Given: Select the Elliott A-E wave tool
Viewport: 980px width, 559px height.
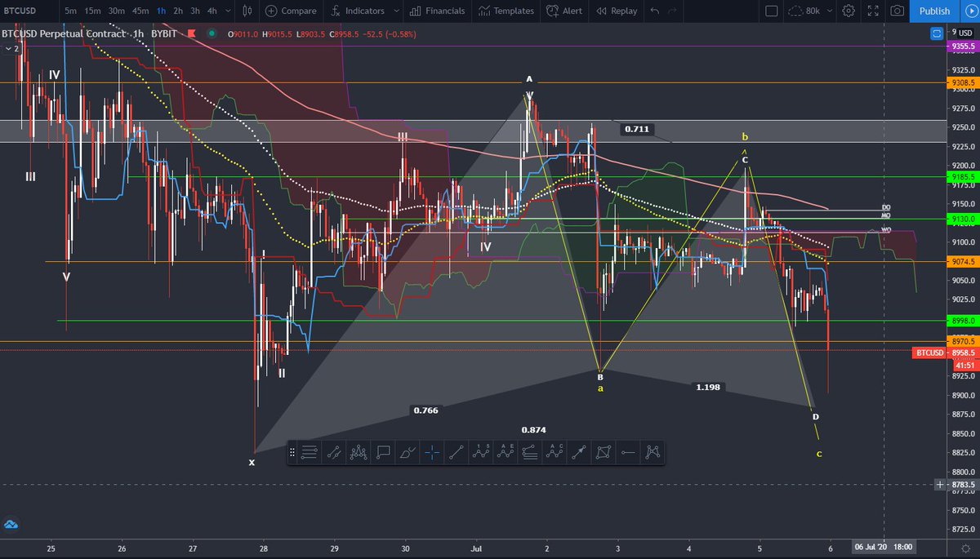Looking at the screenshot, I should [506, 450].
